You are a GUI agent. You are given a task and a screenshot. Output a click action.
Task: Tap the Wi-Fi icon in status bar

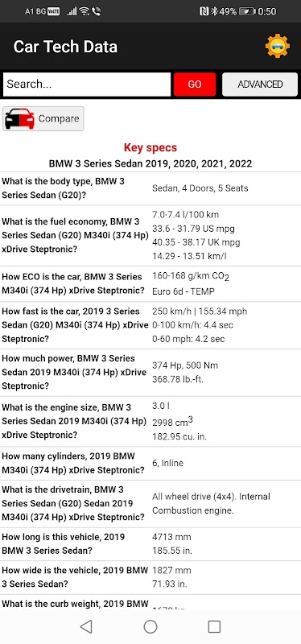[x=85, y=11]
